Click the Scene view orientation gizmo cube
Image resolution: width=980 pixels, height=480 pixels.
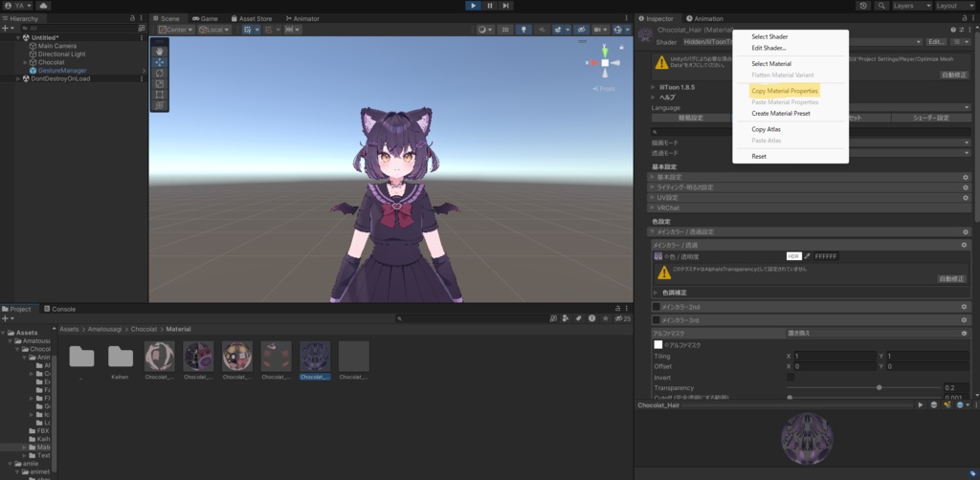point(605,63)
